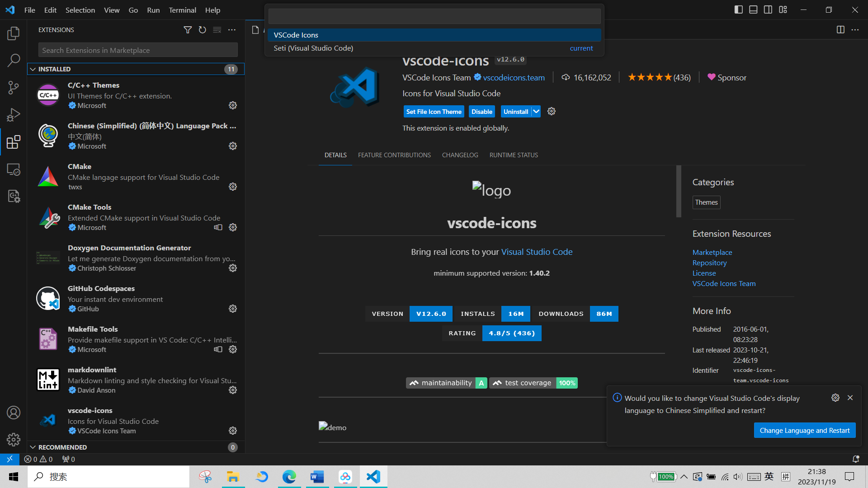
Task: Open notifications bell in status bar
Action: coord(856,459)
